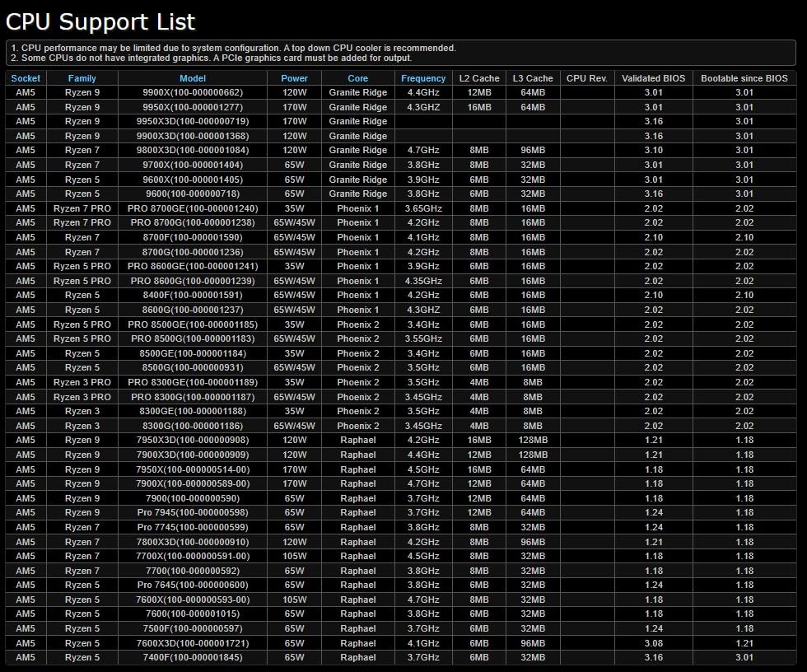Select the PRO 8700GE model row
The width and height of the screenshot is (807, 672).
pyautogui.click(x=192, y=208)
